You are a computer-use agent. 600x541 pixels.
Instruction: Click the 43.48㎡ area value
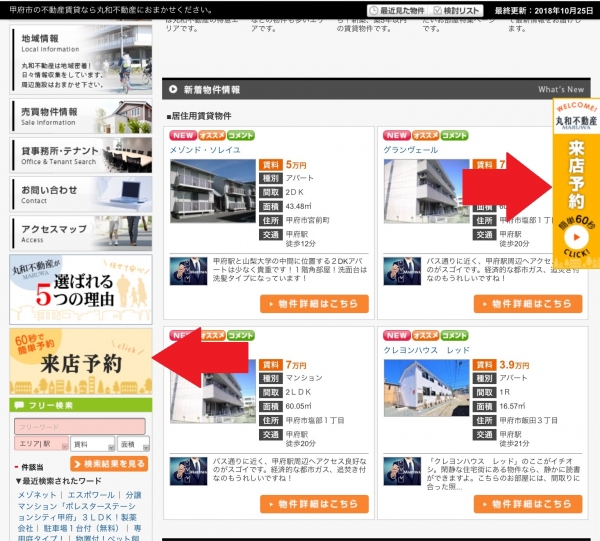298,206
